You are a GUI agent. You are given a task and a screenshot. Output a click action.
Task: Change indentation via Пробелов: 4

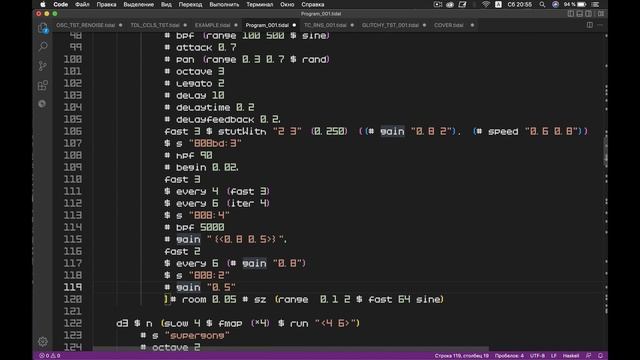[509, 356]
